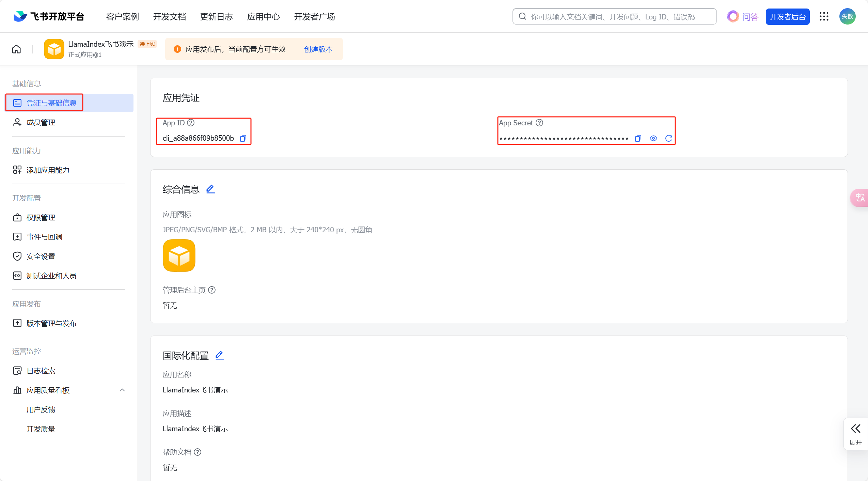This screenshot has height=481, width=868.
Task: Edit 综合信息 section with pencil icon
Action: click(210, 189)
